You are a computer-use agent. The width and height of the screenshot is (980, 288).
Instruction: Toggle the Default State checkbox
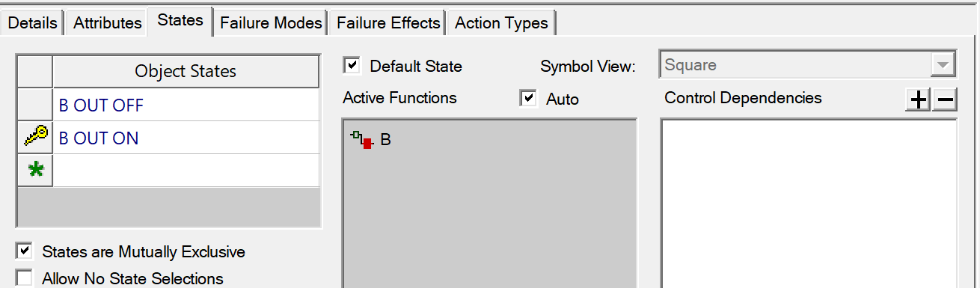[x=352, y=65]
